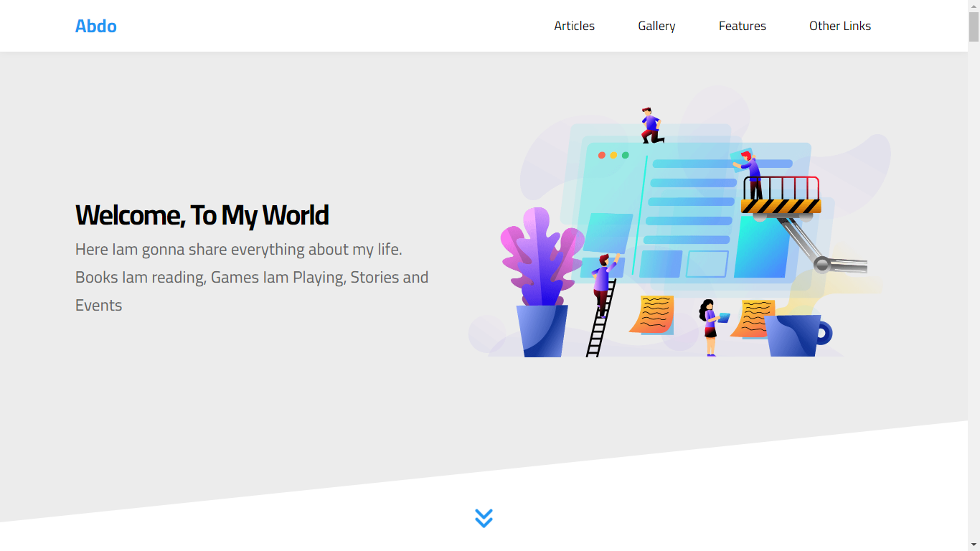Click the yellow-black striped lift platform

pyautogui.click(x=781, y=207)
